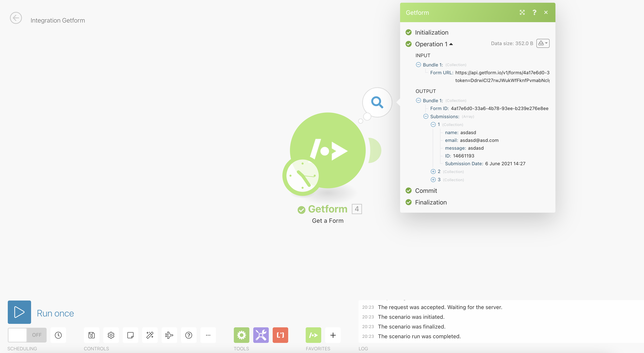
Task: Click log entry 'The request was accepted'
Action: point(440,307)
